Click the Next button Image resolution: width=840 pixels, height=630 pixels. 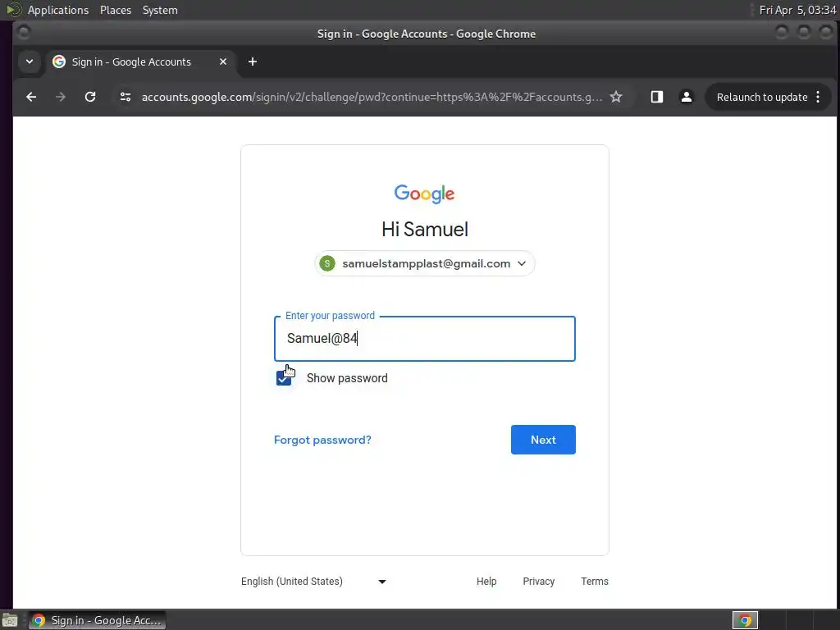click(x=543, y=440)
